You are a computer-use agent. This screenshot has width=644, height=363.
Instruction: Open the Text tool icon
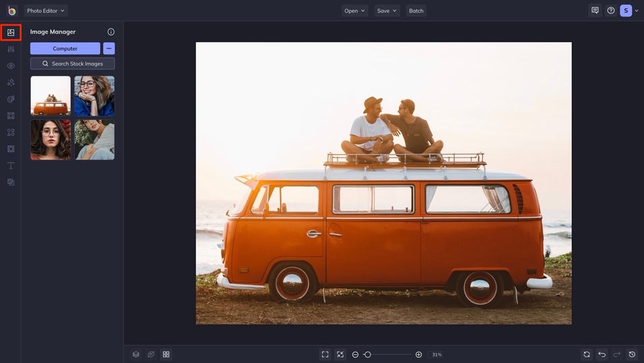point(11,166)
